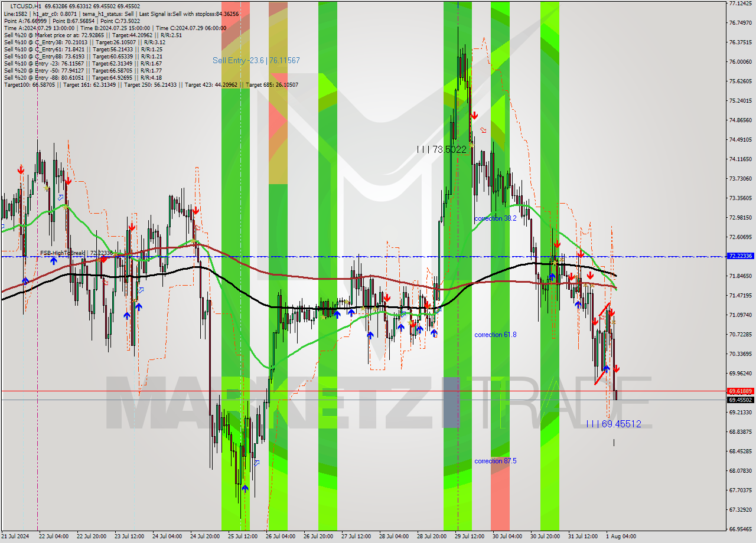Screen dimensions: 756x543
Task: Click the 74.86560 price axis label
Action: click(741, 120)
